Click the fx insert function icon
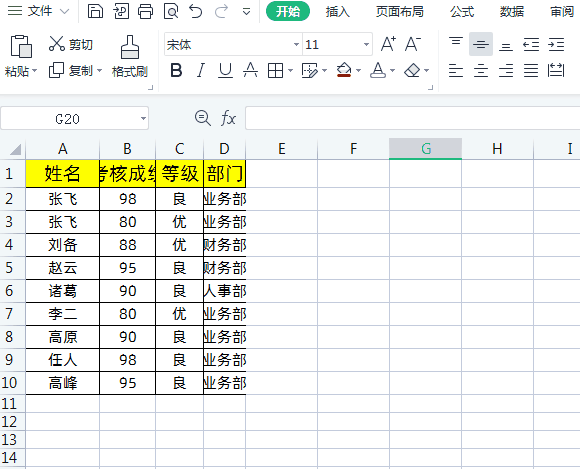580x469 pixels. click(228, 118)
